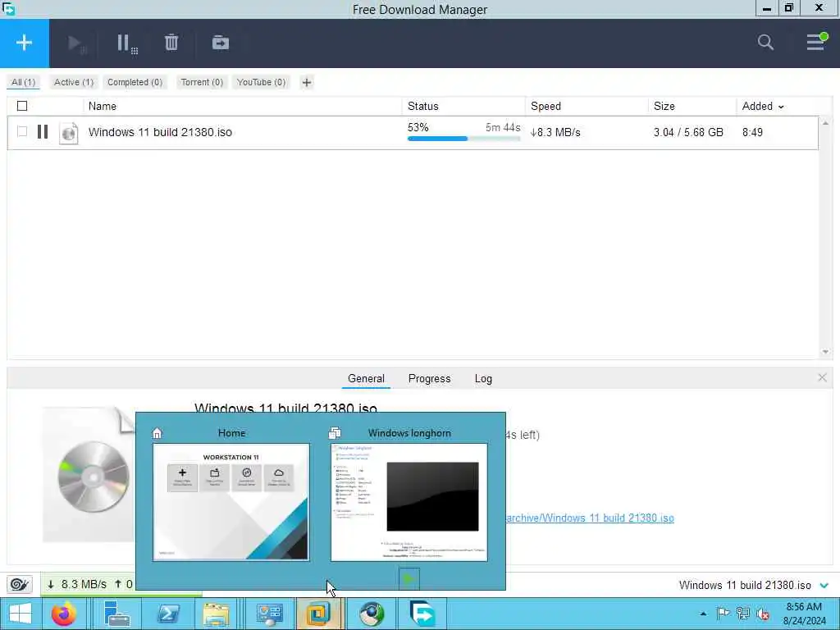Screen dimensions: 840x630
Task: Sort by the Speed column header
Action: pos(546,106)
